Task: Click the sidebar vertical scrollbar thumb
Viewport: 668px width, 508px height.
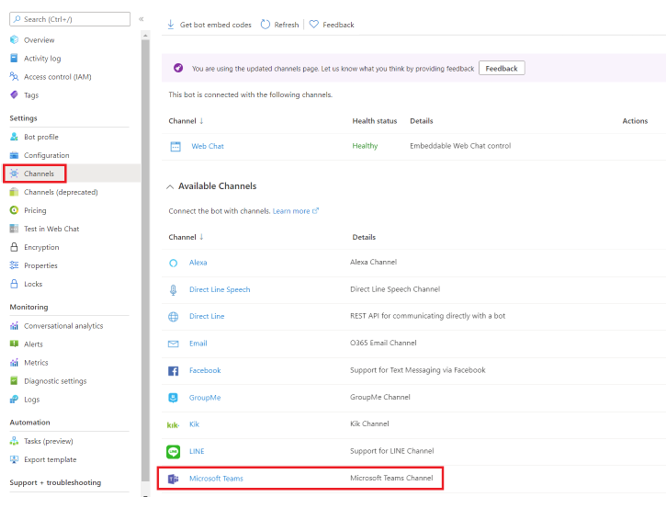Action: (x=145, y=260)
